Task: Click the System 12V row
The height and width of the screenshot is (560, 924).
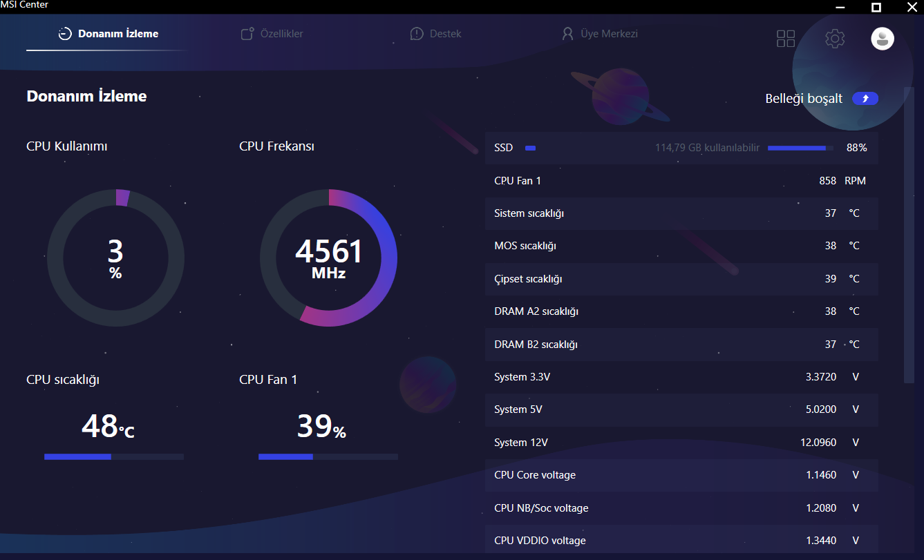Action: point(681,443)
